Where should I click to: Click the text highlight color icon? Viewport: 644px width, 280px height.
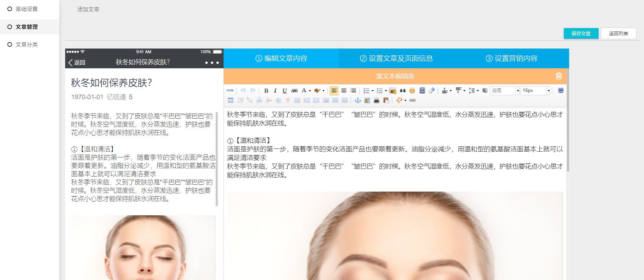tap(317, 91)
